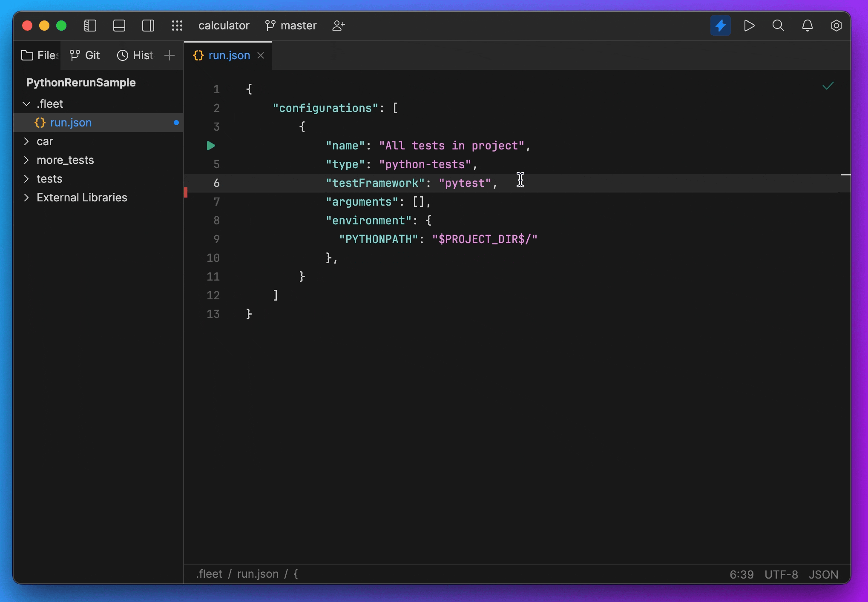Toggle the bottom panel icon

pyautogui.click(x=119, y=26)
